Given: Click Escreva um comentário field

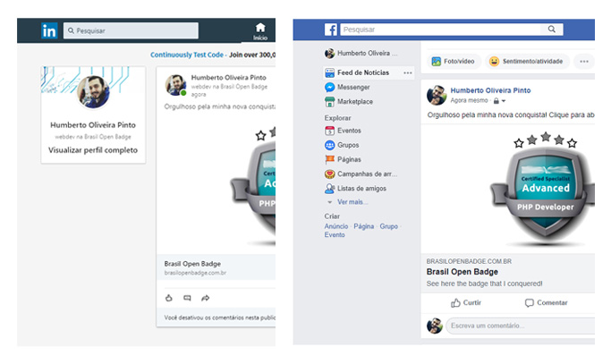Looking at the screenshot, I should tap(521, 326).
